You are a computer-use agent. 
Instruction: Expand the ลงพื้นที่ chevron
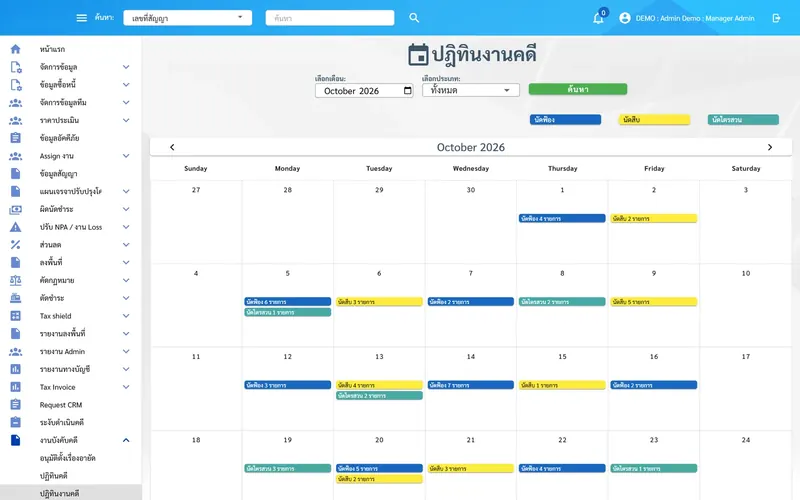[126, 262]
